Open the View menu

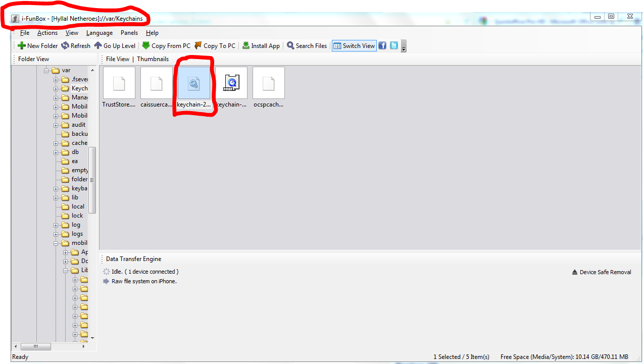click(72, 33)
